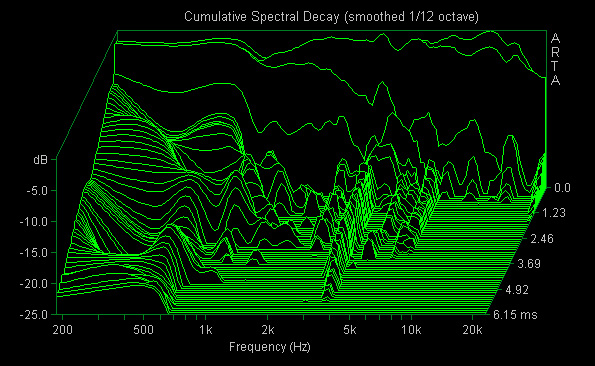This screenshot has height=366, width=595.
Task: Select the '2.46' time axis value
Action: click(541, 239)
